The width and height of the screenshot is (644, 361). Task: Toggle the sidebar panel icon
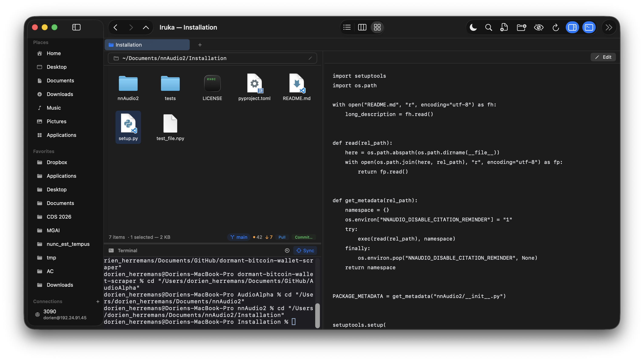(76, 27)
